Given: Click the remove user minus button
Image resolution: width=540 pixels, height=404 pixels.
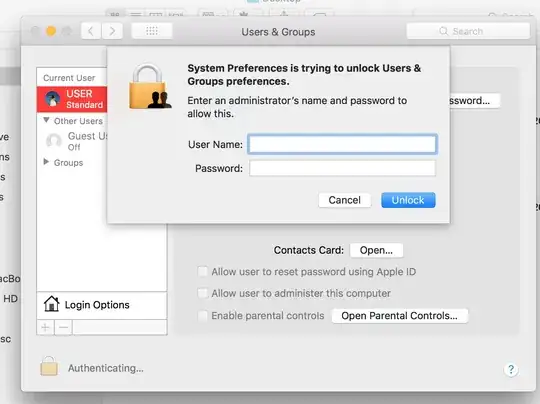Looking at the screenshot, I should pyautogui.click(x=64, y=327).
